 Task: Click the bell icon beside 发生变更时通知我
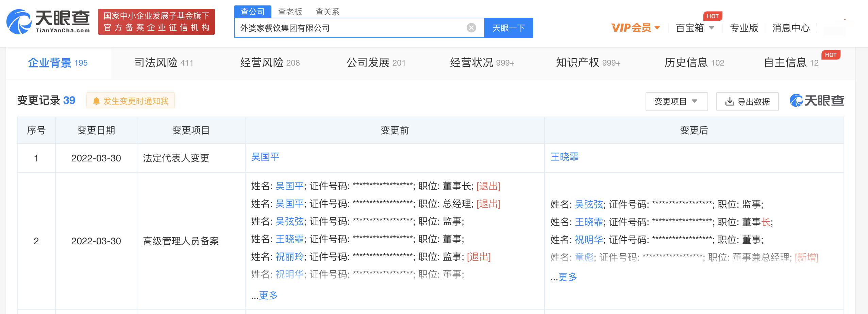click(96, 101)
